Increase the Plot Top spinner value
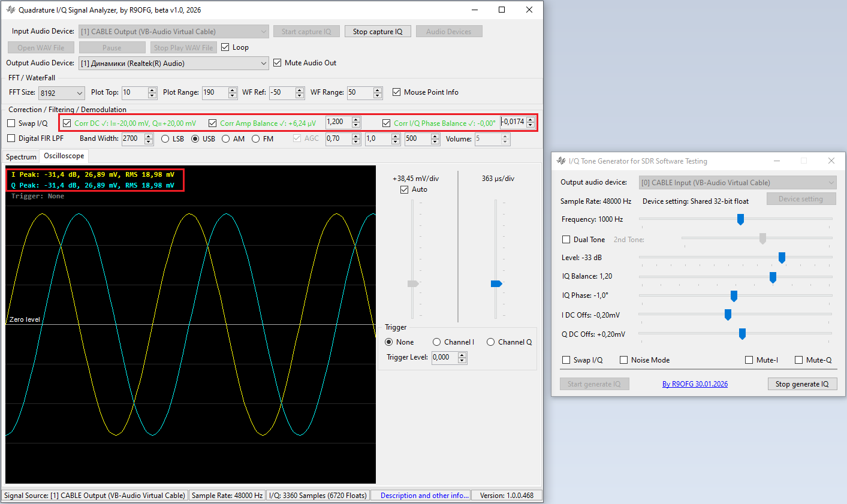Image resolution: width=847 pixels, height=504 pixels. [x=152, y=89]
